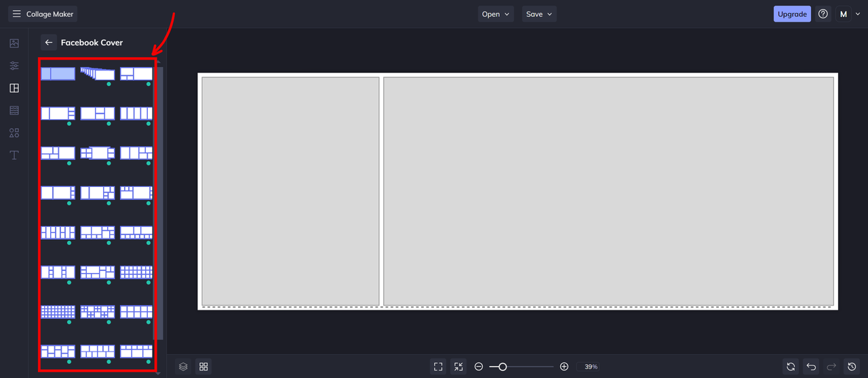Open the Graphics shapes sidebar panel
The width and height of the screenshot is (868, 378).
14,133
